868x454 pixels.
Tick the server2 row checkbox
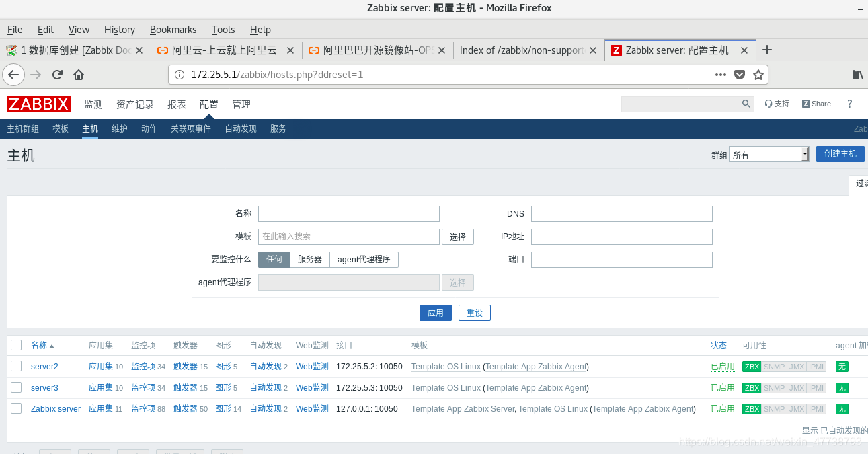pyautogui.click(x=16, y=366)
